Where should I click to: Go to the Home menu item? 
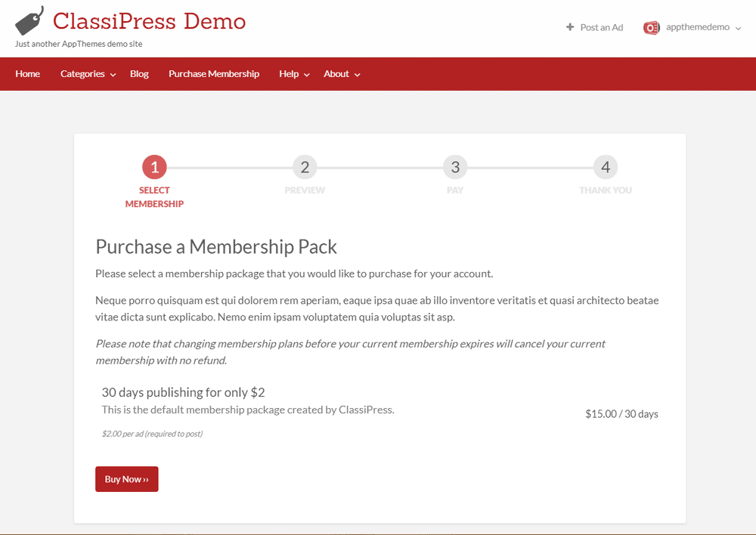click(27, 74)
